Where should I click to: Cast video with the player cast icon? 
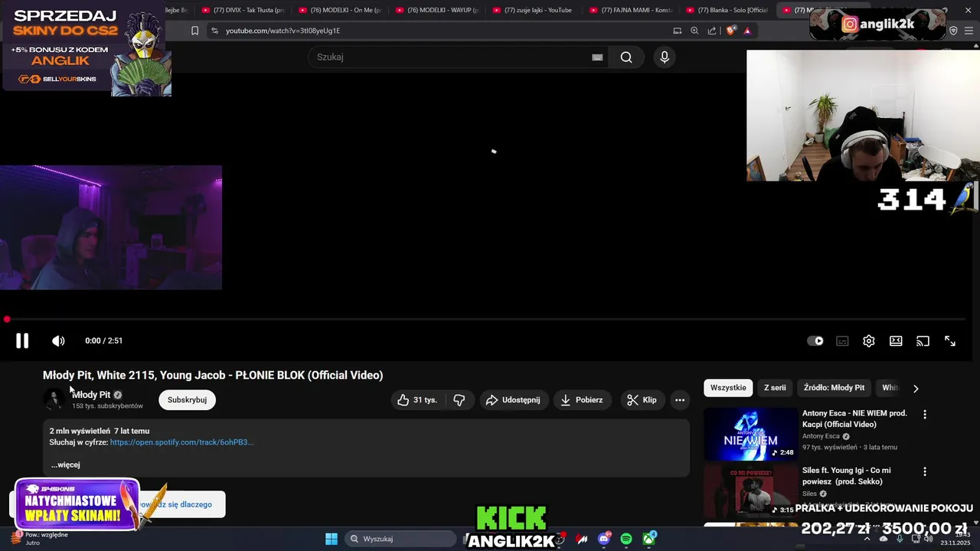pyautogui.click(x=923, y=341)
